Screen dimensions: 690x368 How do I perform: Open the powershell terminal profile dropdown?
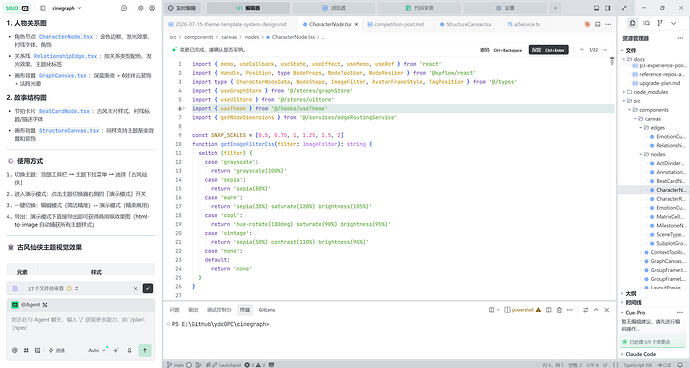coord(522,310)
